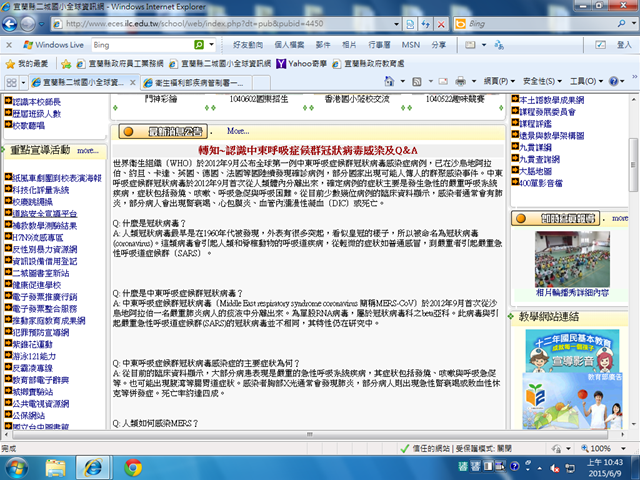Image resolution: width=640 pixels, height=480 pixels.
Task: Click the Forward navigation arrow
Action: [x=28, y=24]
